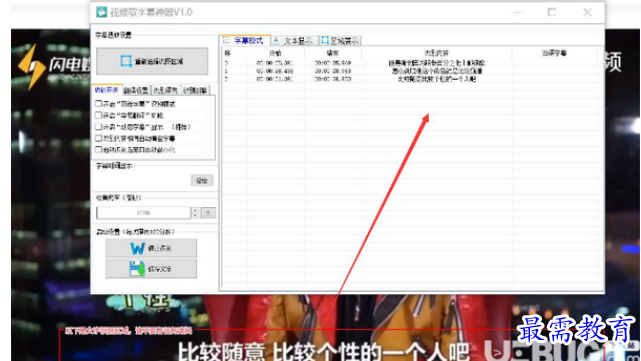The height and width of the screenshot is (361, 641).
Task: Decrease the detection frequency with the down arrow
Action: coord(195,215)
